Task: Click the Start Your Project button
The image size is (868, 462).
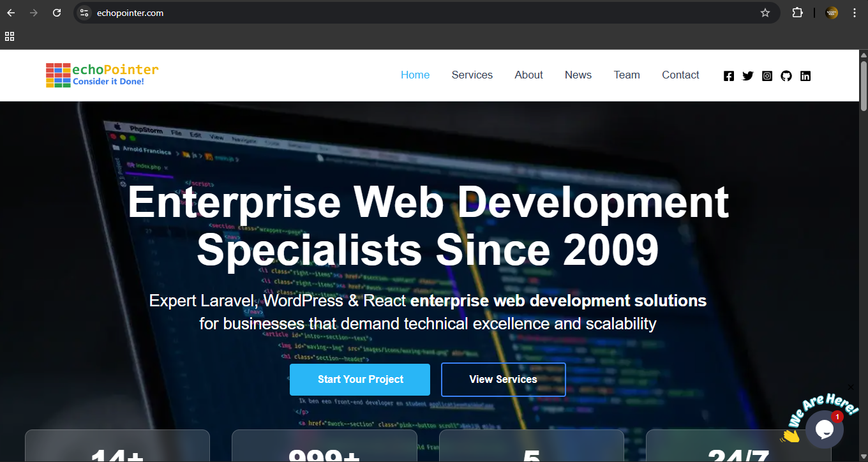Action: 360,380
